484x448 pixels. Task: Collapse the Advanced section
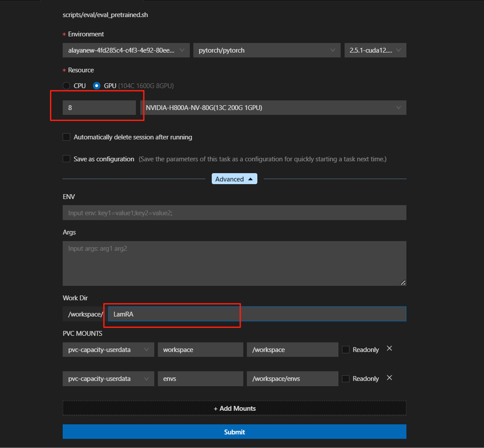click(x=234, y=179)
